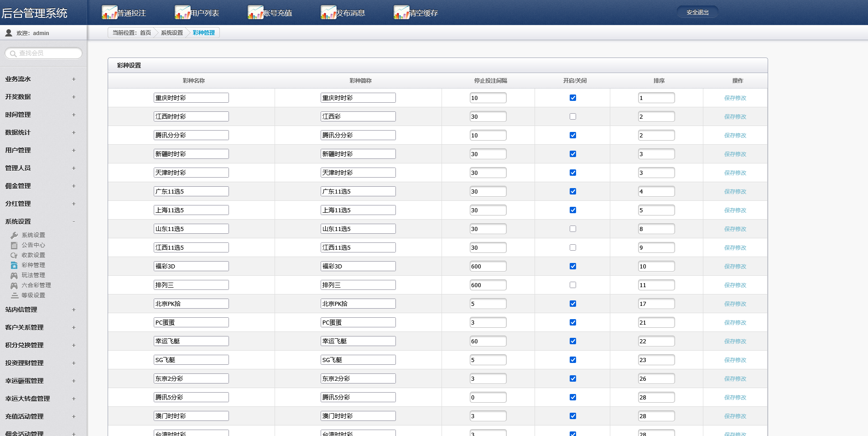Viewport: 868px width, 436px height.
Task: Click the 发布消息 chart icon
Action: pyautogui.click(x=328, y=12)
